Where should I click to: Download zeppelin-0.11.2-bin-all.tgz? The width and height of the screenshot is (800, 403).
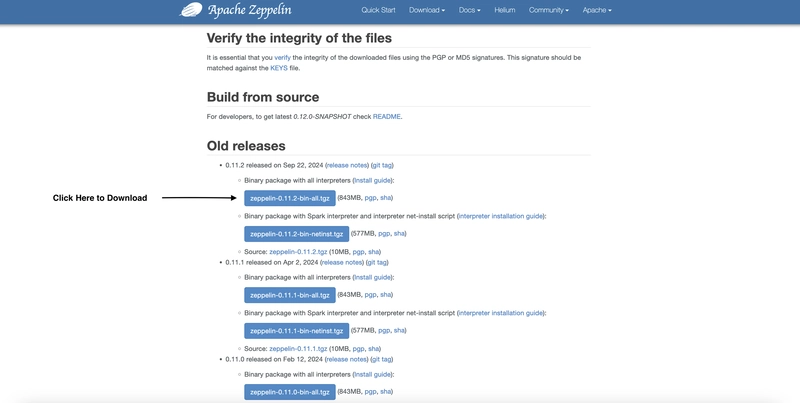pyautogui.click(x=290, y=198)
